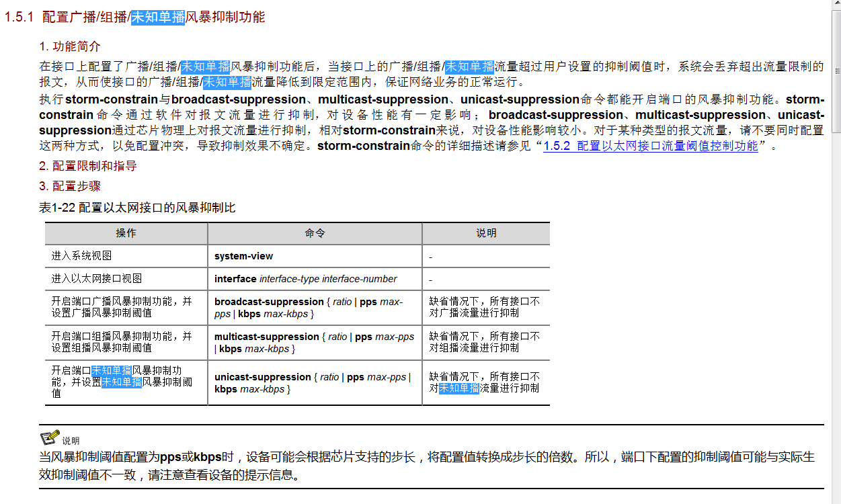Click the 说明 column header in table
This screenshot has height=504, width=841.
[486, 233]
